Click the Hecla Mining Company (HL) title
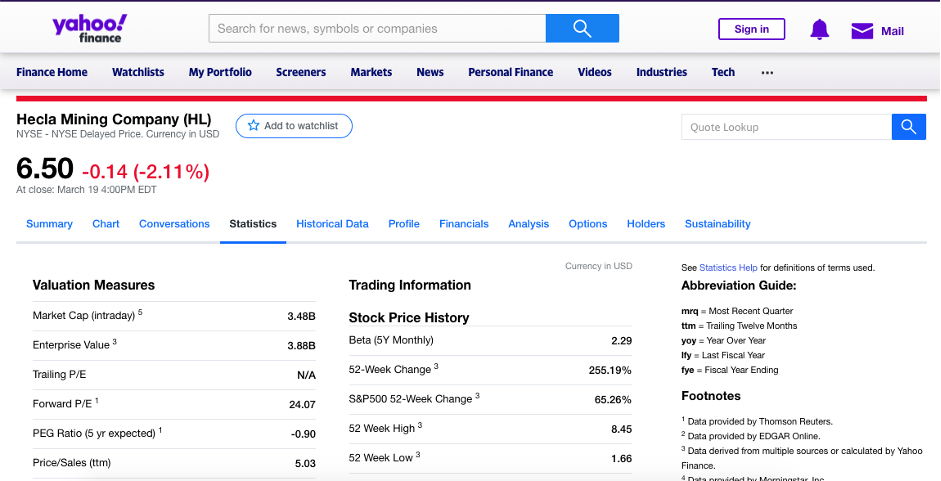This screenshot has width=941, height=481. (113, 119)
